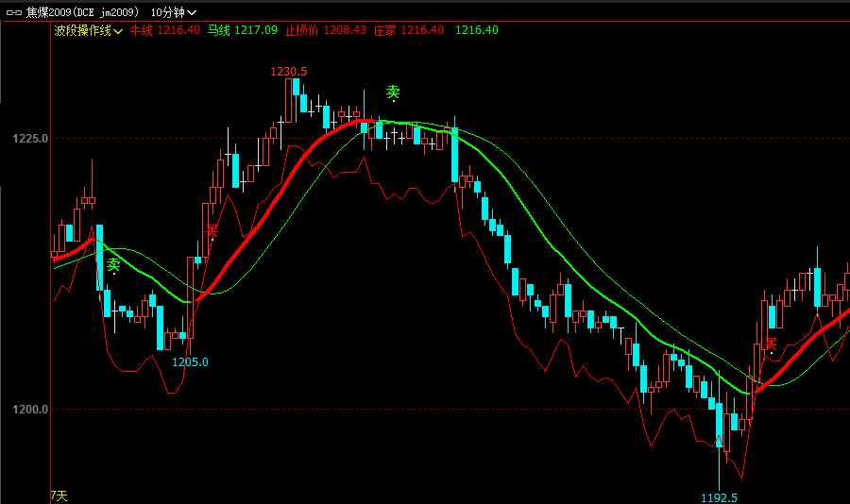
Task: Click the chain link icon beside 焦煤2009
Action: point(13,12)
